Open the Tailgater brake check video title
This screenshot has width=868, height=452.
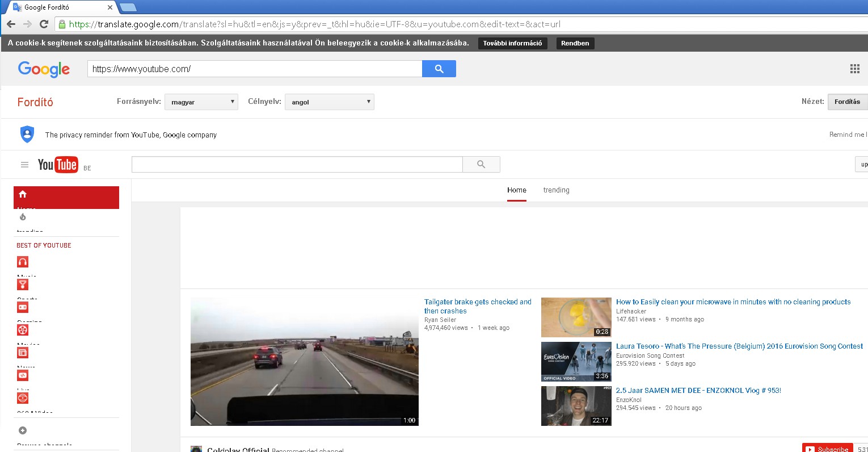click(478, 307)
